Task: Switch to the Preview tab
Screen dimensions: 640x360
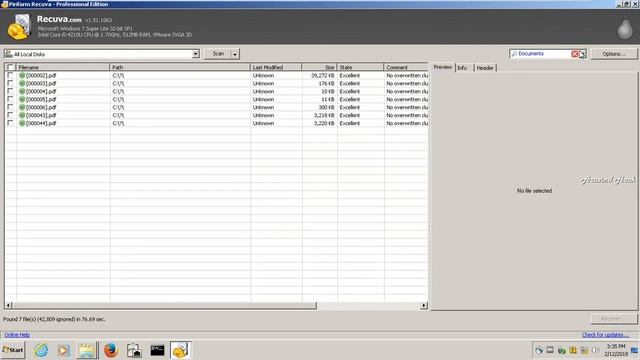Action: [443, 67]
